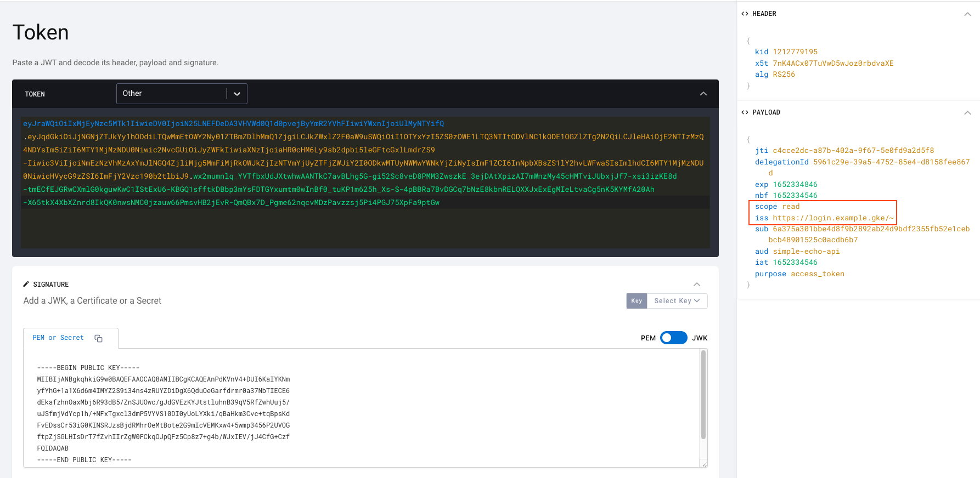This screenshot has height=478, width=980.
Task: Collapse the PAYLOAD panel
Action: click(x=967, y=112)
